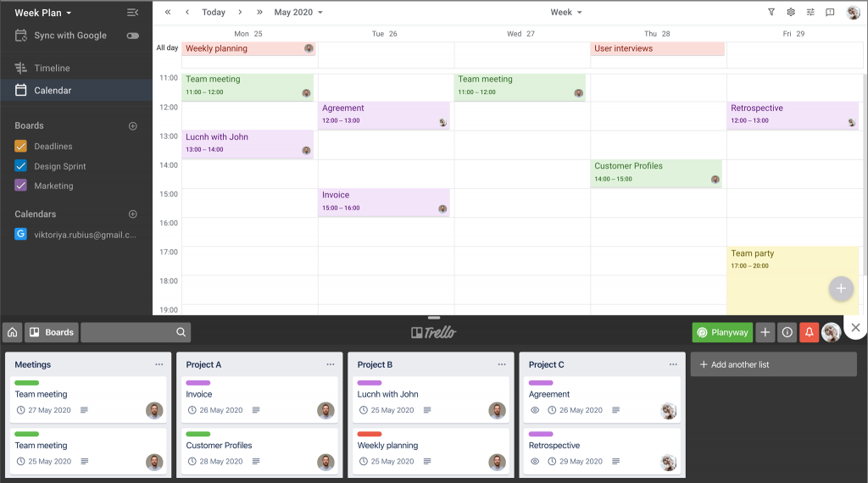Image resolution: width=868 pixels, height=483 pixels.
Task: Toggle the Sync with Google switch
Action: click(x=132, y=36)
